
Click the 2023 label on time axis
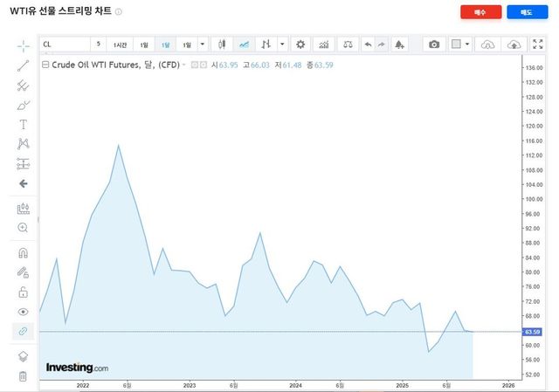190,386
